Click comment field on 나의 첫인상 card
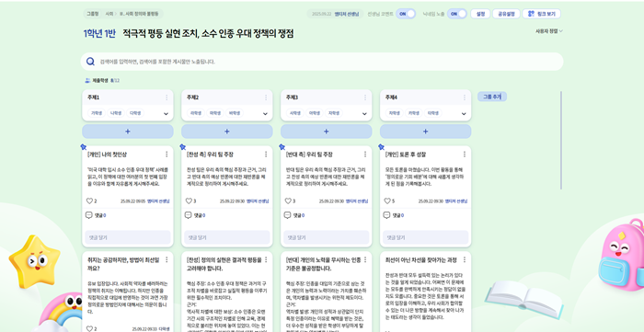The width and height of the screenshot is (644, 332). 128,237
